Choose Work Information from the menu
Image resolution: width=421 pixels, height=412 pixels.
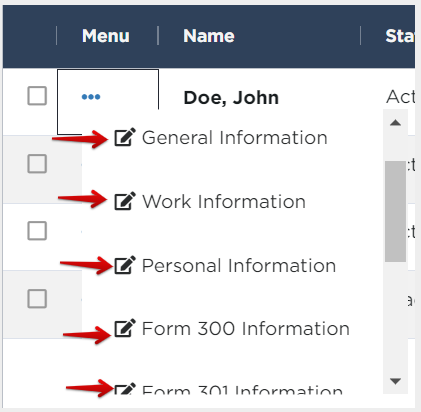tap(224, 202)
